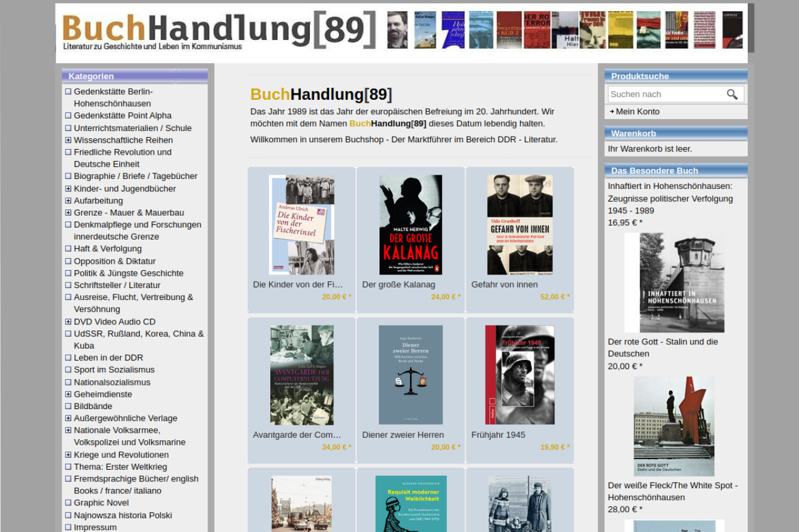Open 'Frühjahr 1945' title link below cover
This screenshot has height=532, width=799.
click(x=498, y=435)
